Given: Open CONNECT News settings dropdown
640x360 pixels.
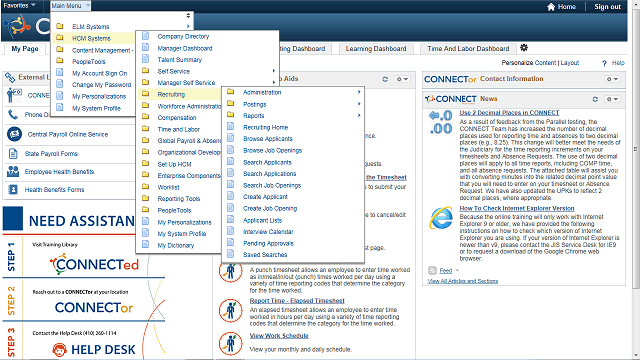Looking at the screenshot, I should coord(612,99).
